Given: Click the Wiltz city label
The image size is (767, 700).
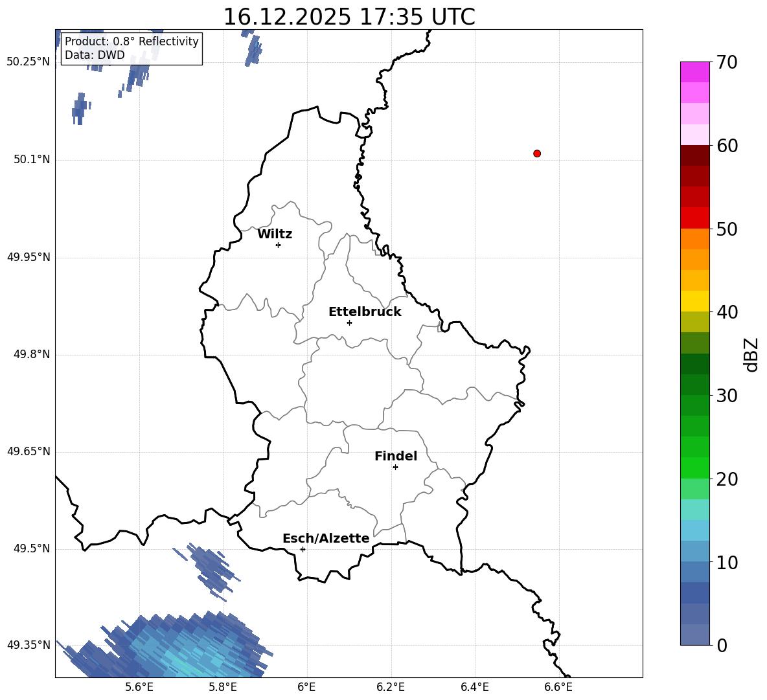Looking at the screenshot, I should (x=275, y=234).
